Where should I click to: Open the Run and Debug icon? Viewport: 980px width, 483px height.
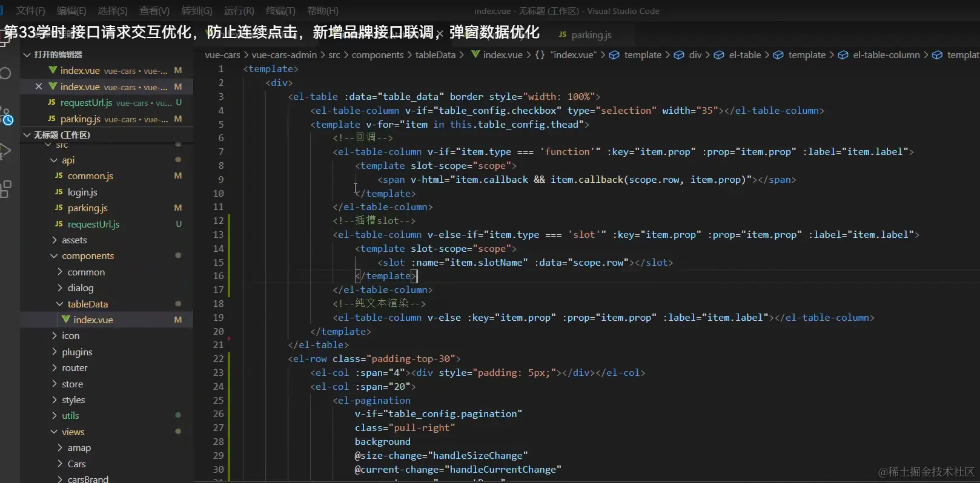tap(5, 151)
